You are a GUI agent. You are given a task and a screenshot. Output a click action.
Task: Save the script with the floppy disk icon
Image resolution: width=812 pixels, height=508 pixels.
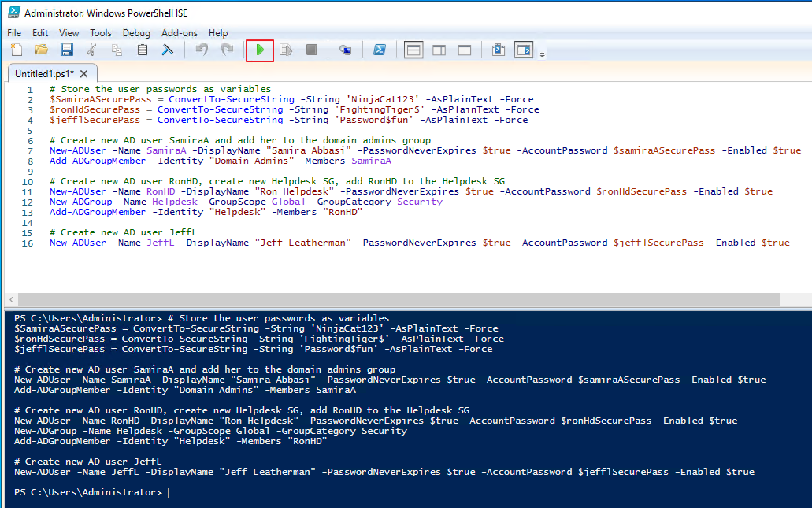click(67, 50)
